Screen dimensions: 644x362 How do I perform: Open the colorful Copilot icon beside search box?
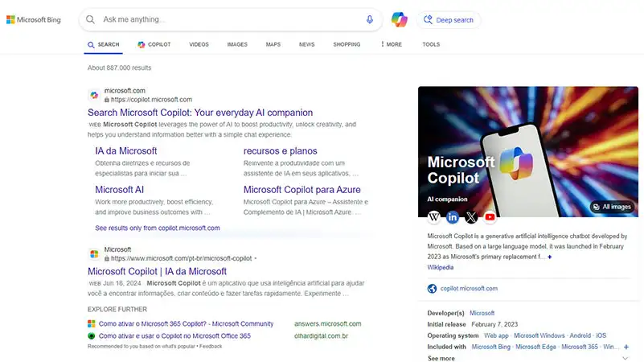point(399,19)
